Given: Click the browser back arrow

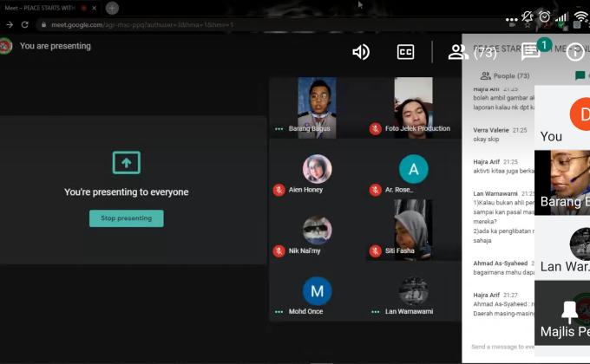Looking at the screenshot, I should 10,25.
